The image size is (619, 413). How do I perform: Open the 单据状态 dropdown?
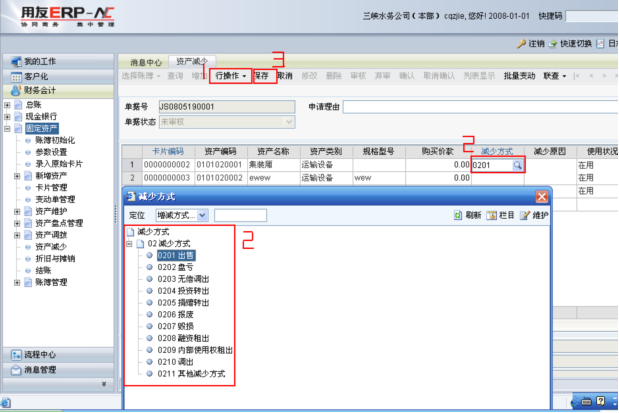coord(289,122)
